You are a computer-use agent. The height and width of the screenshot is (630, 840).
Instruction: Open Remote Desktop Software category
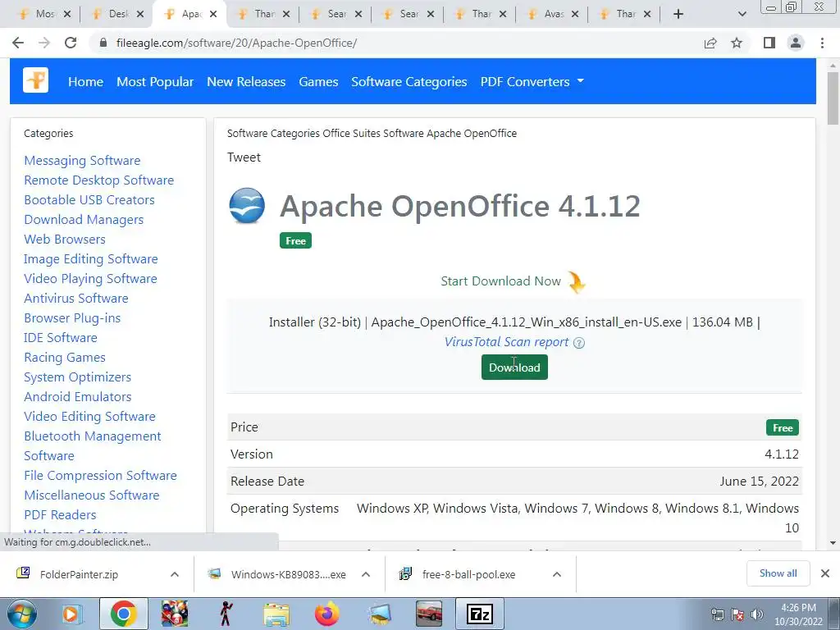click(x=98, y=180)
